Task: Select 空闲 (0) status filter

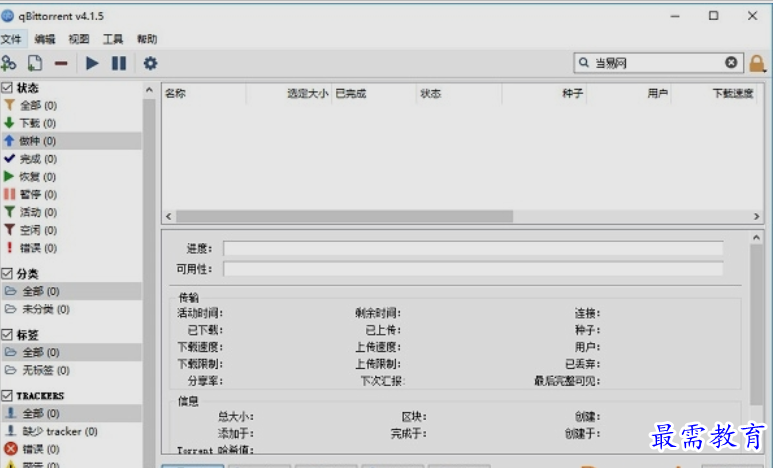Action: [x=71, y=230]
